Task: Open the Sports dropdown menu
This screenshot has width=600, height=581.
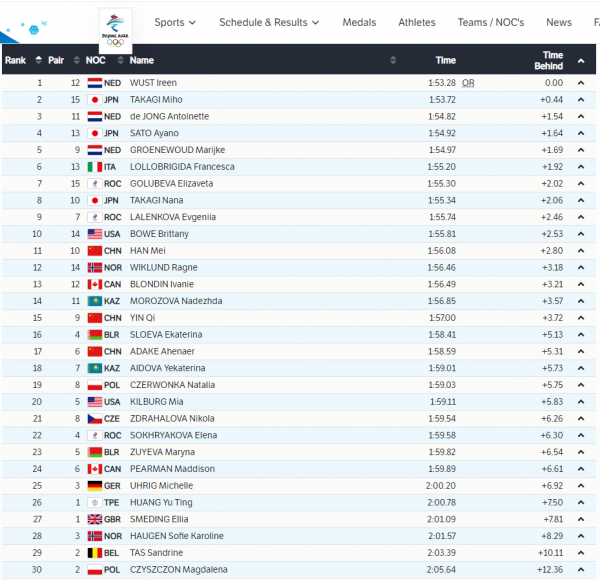Action: point(175,23)
